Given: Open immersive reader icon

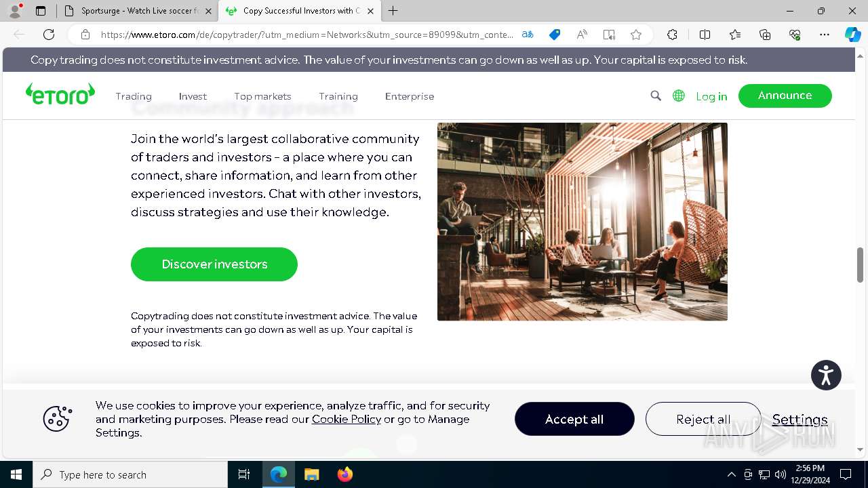Looking at the screenshot, I should click(x=609, y=35).
